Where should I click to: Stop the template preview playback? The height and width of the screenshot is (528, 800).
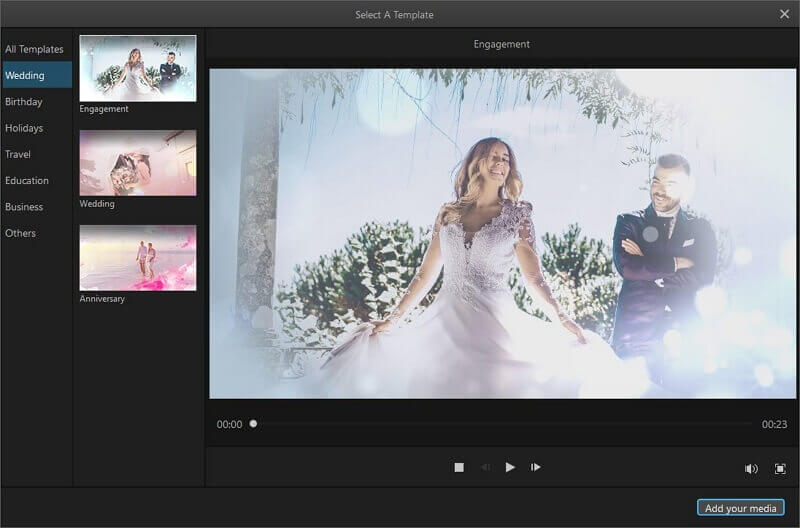pyautogui.click(x=459, y=467)
